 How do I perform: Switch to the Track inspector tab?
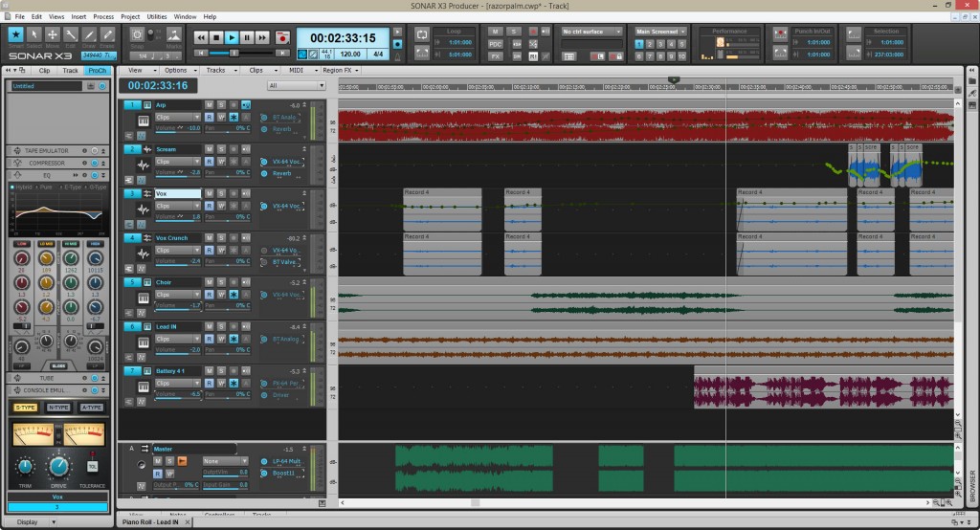click(x=70, y=71)
